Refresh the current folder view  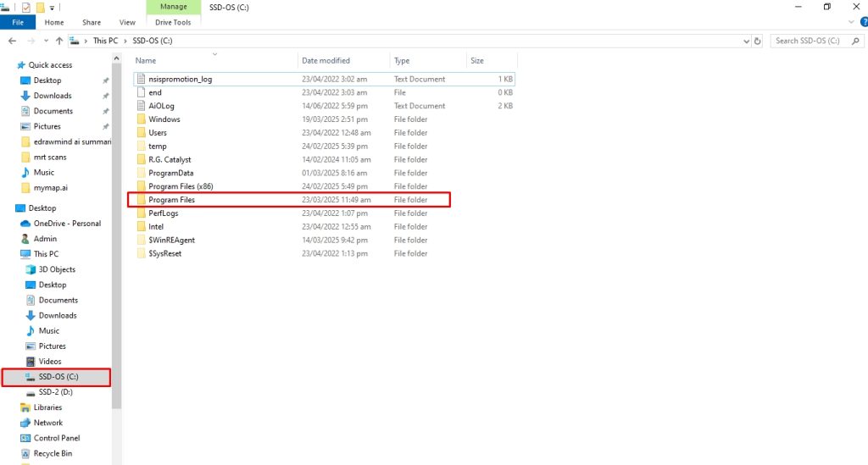757,41
